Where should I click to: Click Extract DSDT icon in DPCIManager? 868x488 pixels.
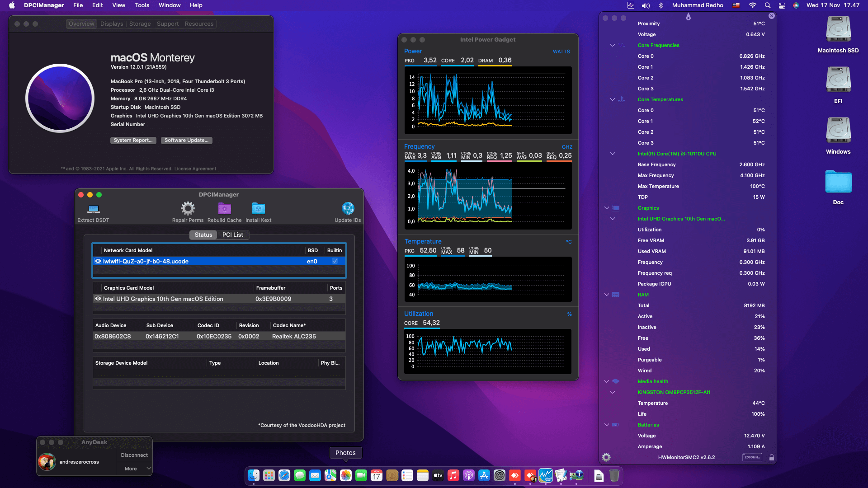click(x=94, y=209)
